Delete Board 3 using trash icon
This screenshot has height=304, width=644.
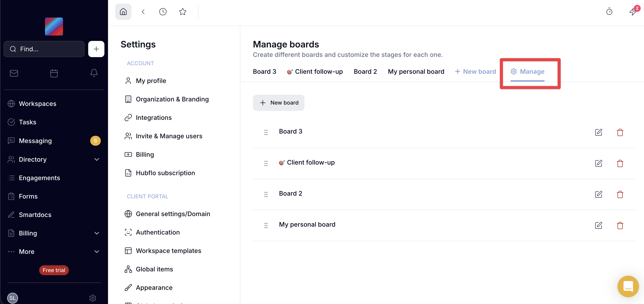620,132
